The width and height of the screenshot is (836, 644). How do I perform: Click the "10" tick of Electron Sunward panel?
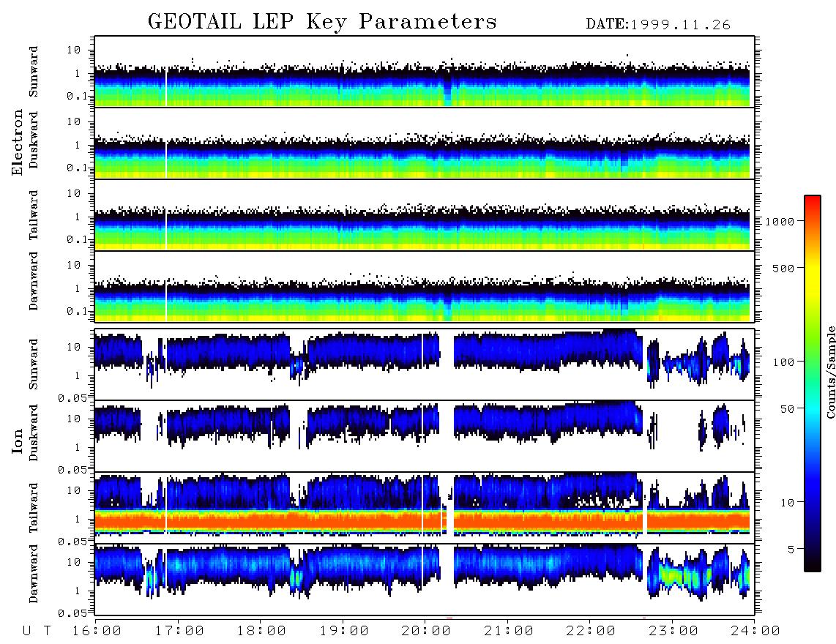coord(74,50)
